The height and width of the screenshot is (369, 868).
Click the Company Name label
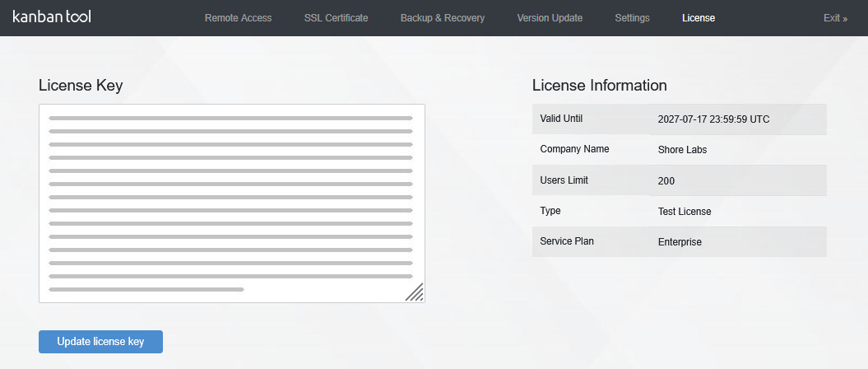pos(574,149)
